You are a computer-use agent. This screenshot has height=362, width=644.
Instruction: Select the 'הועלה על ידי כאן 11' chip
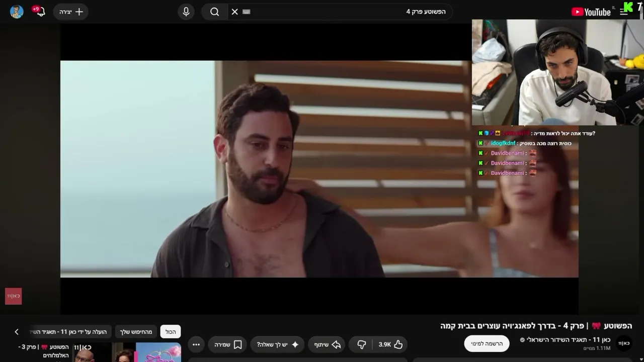click(x=70, y=332)
